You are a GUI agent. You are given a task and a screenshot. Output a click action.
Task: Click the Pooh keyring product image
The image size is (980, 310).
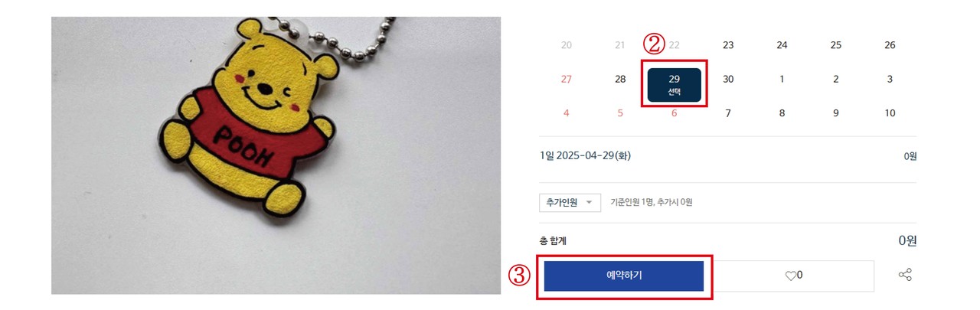pyautogui.click(x=276, y=155)
